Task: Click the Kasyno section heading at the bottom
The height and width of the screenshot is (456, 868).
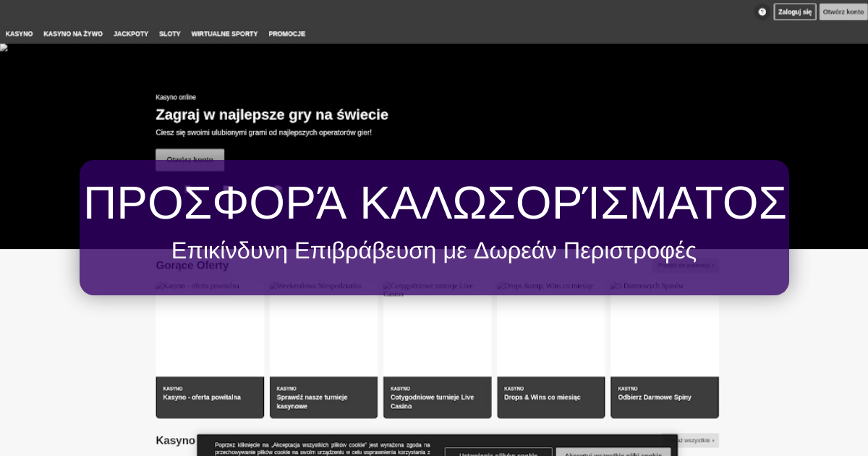Action: pyautogui.click(x=175, y=440)
